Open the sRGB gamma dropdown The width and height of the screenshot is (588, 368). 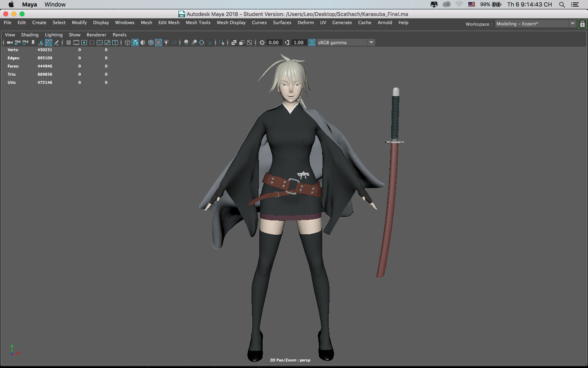346,43
